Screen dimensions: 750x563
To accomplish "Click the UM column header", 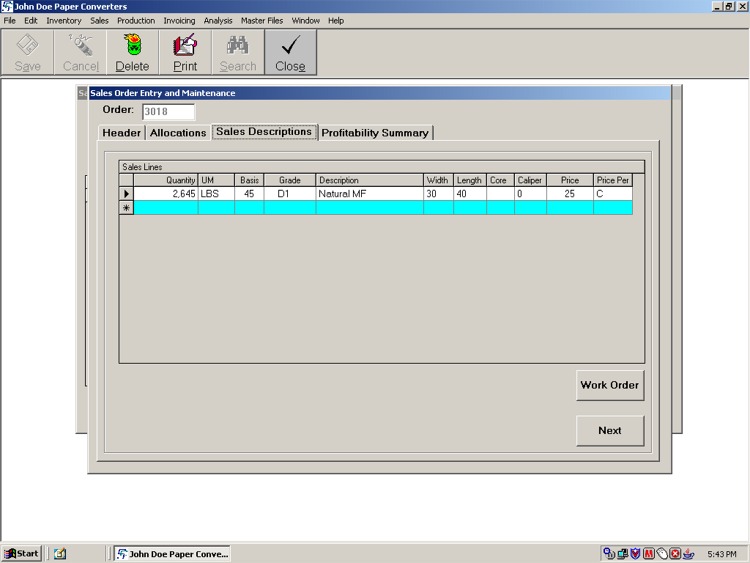I will coord(216,180).
